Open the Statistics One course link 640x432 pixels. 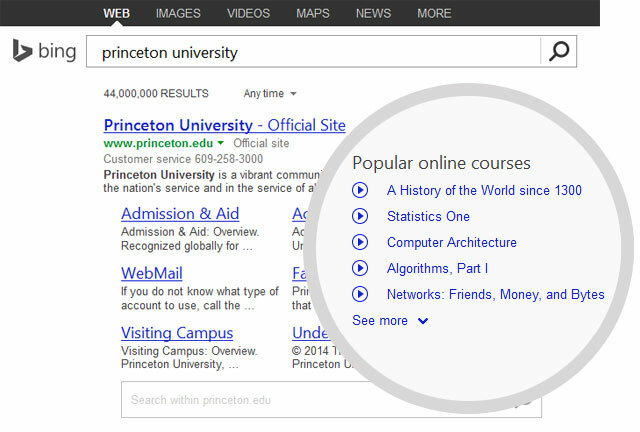click(x=428, y=216)
